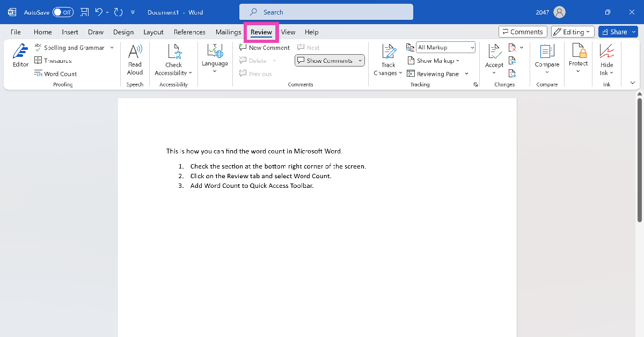Expand the Language dropdown
The image size is (644, 337).
[215, 71]
